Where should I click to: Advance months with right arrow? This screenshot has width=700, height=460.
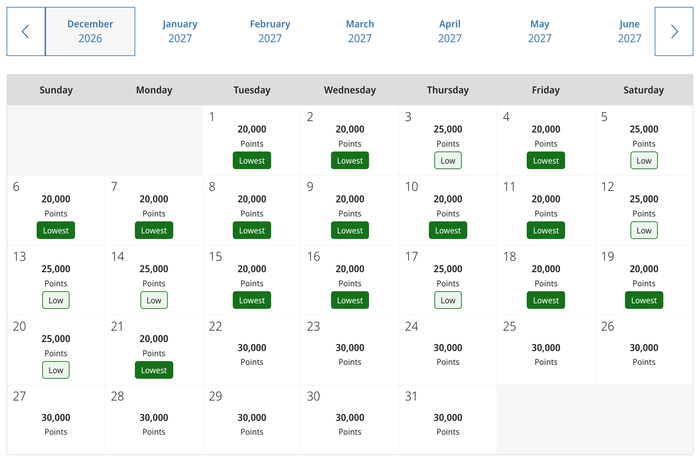(674, 31)
